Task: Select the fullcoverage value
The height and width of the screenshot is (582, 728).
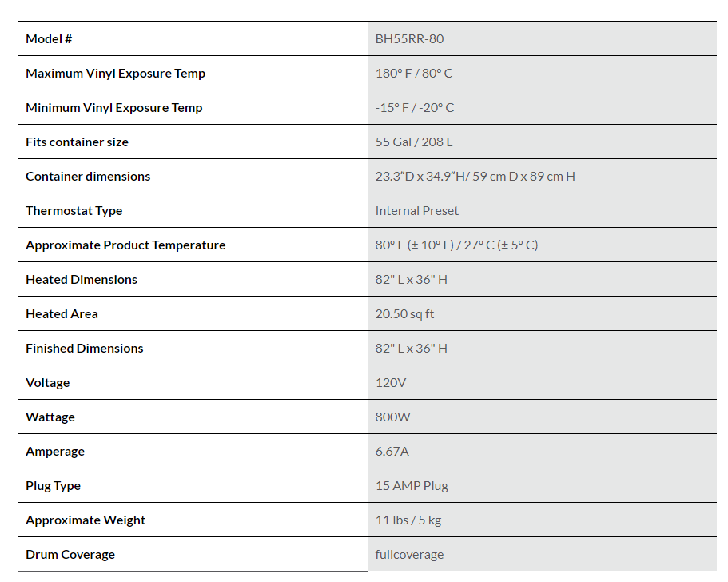Action: coord(409,554)
